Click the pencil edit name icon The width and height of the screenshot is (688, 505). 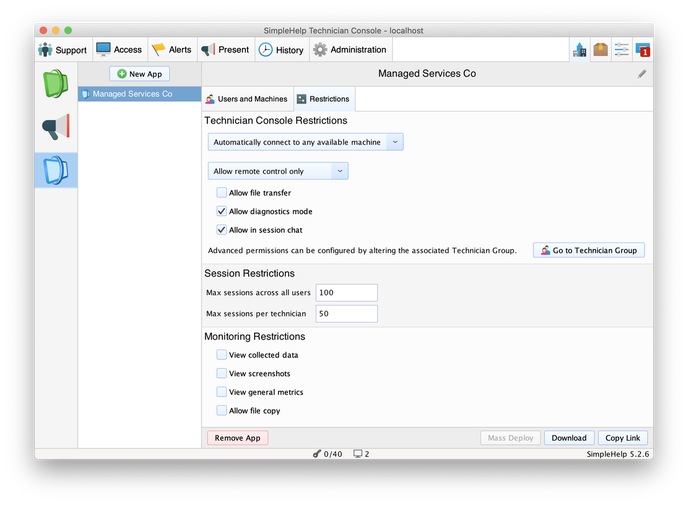pos(642,74)
